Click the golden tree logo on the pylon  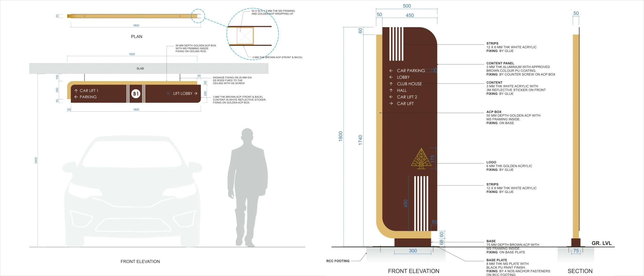click(421, 159)
